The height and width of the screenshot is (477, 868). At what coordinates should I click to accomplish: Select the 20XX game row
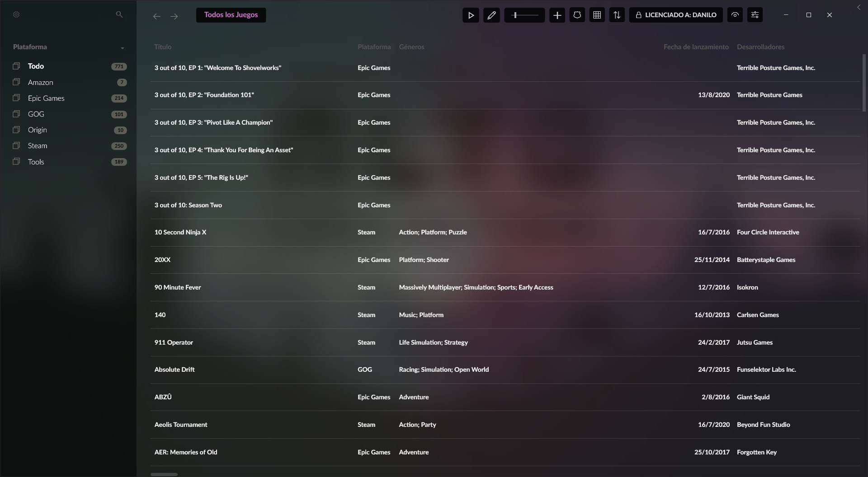(x=505, y=260)
